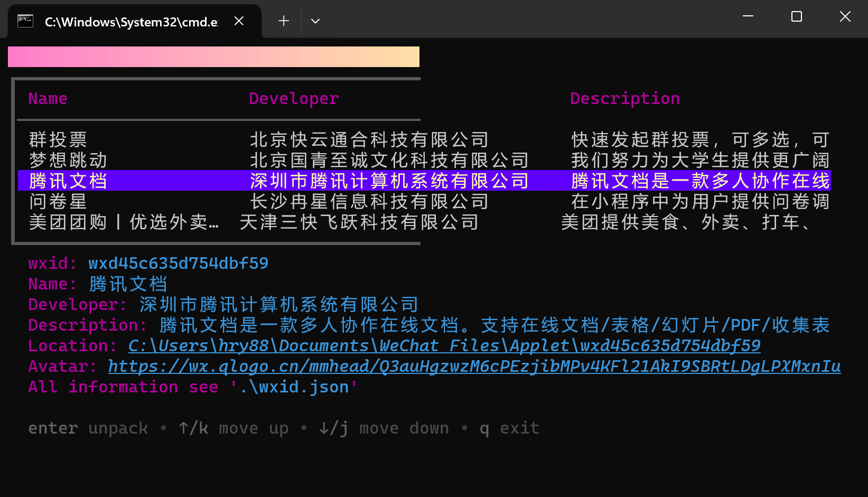Open the Avatar wx.qlogo.cn URL link

(x=474, y=367)
